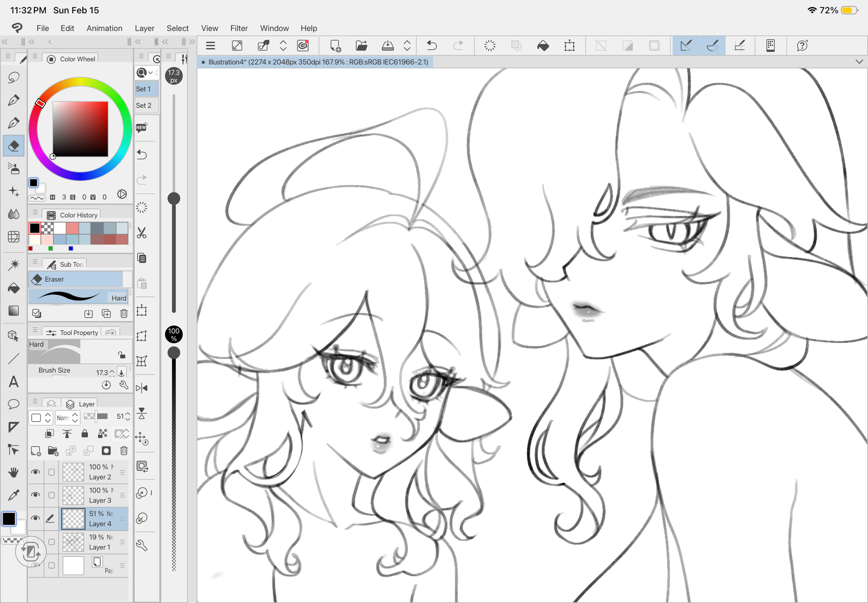Click the Hand move tool
The image size is (868, 603).
pos(13,472)
